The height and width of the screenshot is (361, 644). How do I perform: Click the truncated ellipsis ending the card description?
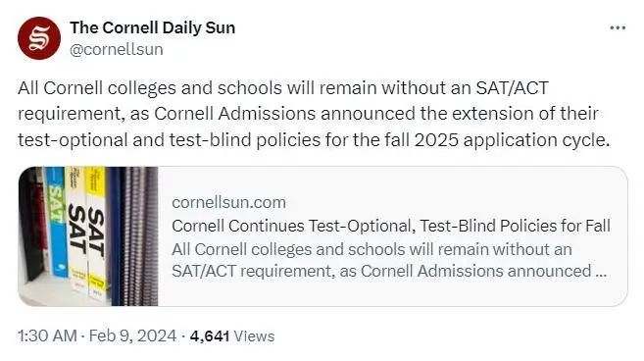(x=601, y=272)
